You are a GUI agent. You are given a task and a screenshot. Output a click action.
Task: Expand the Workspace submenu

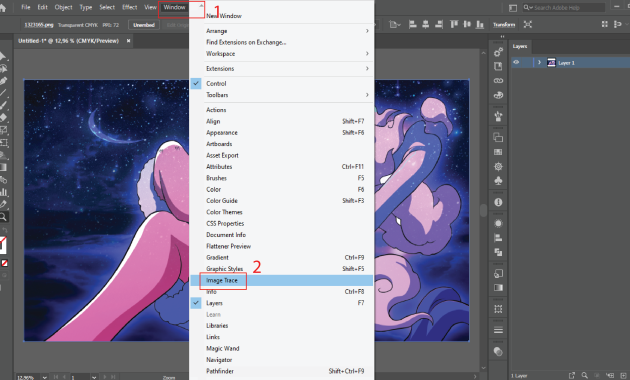tap(281, 53)
